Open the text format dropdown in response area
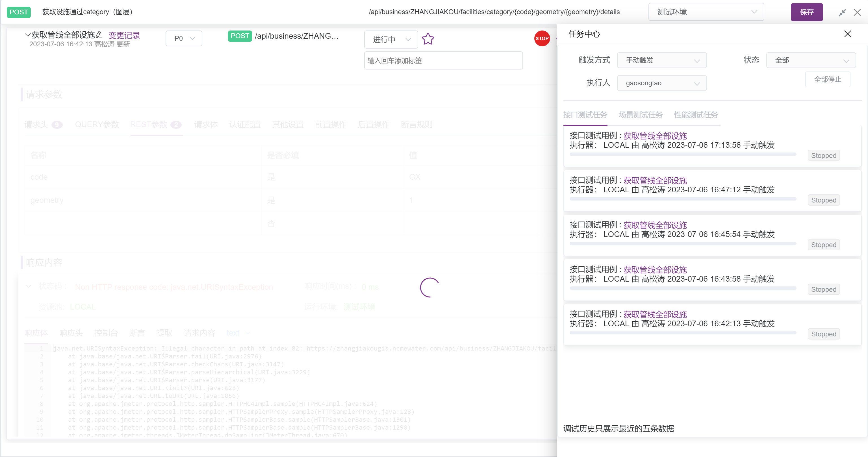This screenshot has width=868, height=457. pyautogui.click(x=238, y=333)
